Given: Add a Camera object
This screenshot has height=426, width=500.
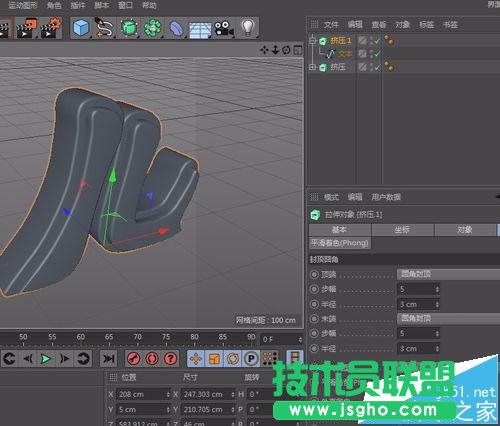Looking at the screenshot, I should [x=223, y=28].
